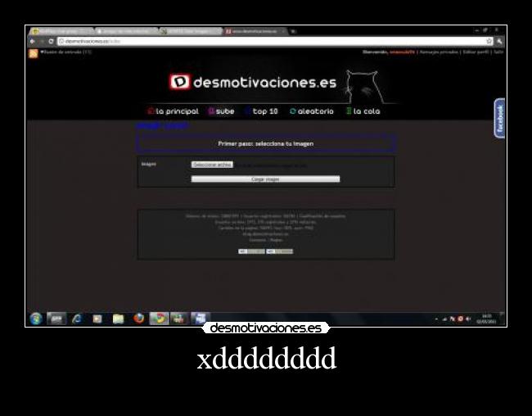Open 'Editar perfil' link
The width and height of the screenshot is (532, 416).
[x=476, y=52]
